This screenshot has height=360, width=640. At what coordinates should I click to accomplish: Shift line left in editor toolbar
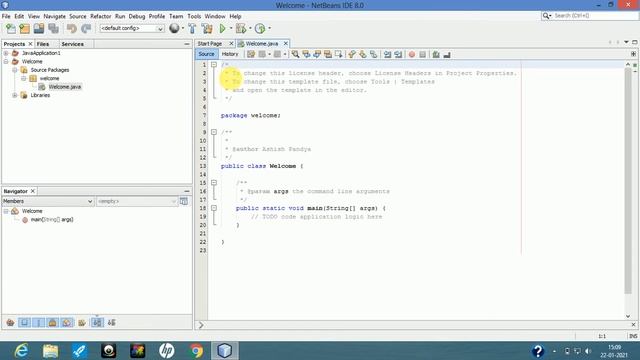[387, 54]
